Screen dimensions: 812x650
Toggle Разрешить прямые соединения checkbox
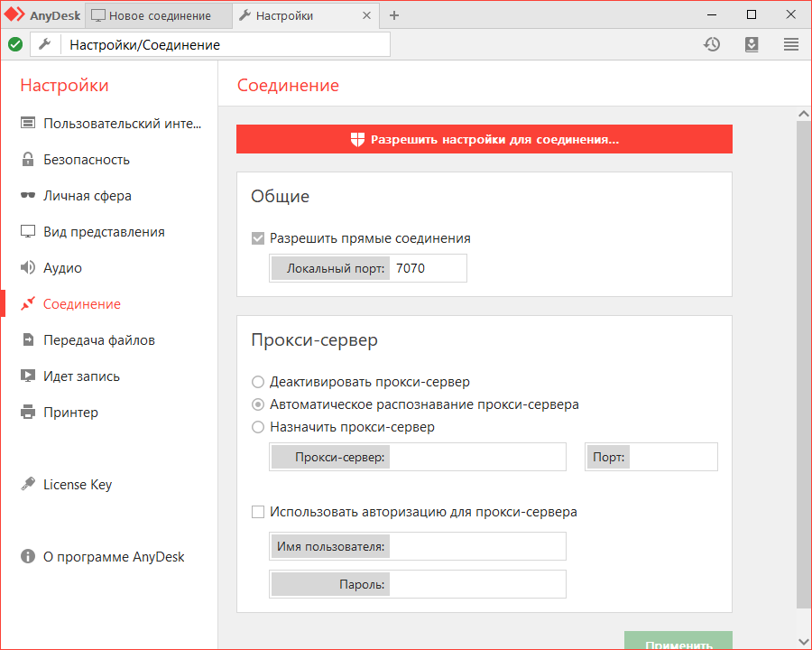pos(258,238)
